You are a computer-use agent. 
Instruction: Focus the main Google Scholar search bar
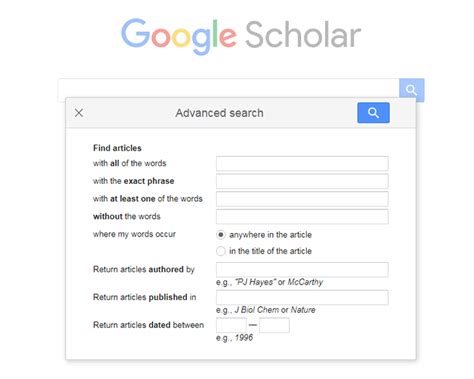pos(229,88)
